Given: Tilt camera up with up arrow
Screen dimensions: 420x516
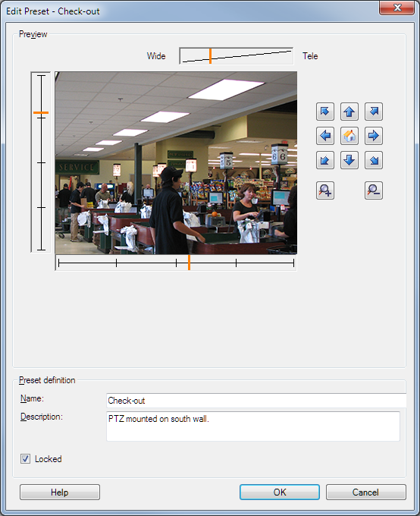Looking at the screenshot, I should (349, 112).
